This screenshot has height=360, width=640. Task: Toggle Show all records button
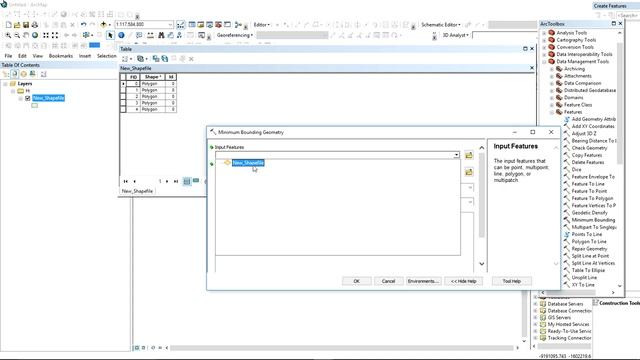tap(187, 181)
